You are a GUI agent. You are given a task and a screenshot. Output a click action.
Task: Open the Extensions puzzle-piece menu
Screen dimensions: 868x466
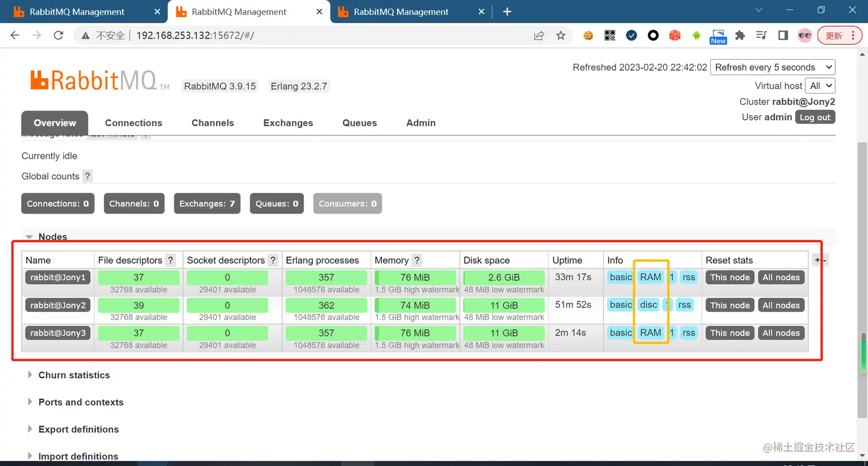pos(740,36)
